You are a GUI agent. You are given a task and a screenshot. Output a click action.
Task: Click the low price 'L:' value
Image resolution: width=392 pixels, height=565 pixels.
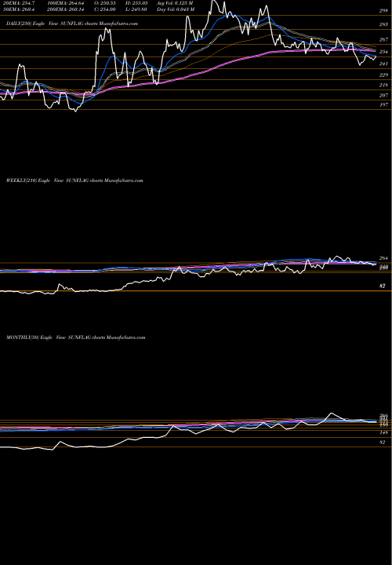(136, 9)
